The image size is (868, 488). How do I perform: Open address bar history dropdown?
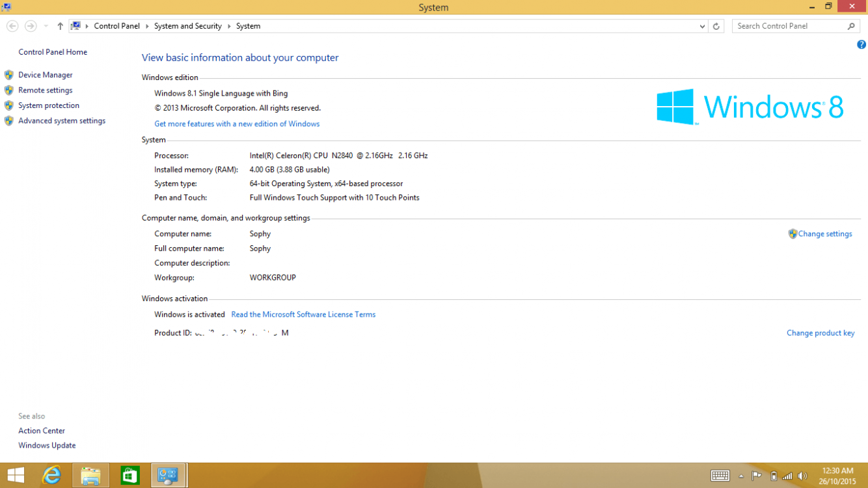point(702,27)
